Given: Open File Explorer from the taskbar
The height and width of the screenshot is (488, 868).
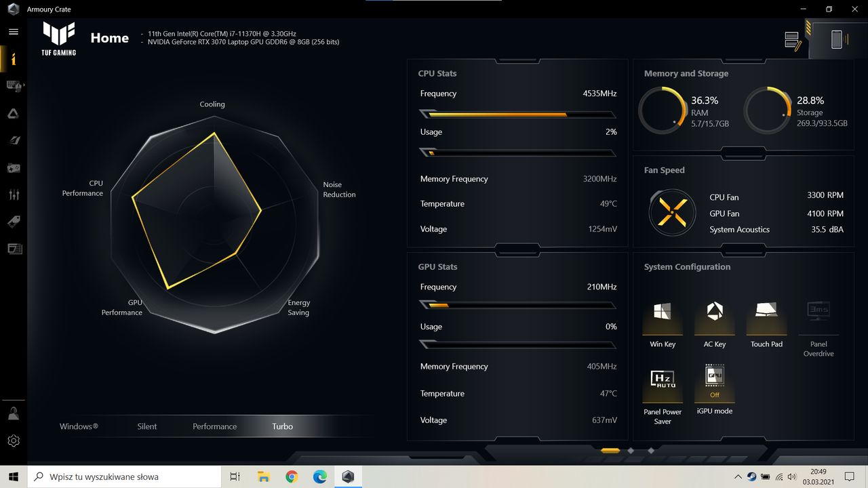Looking at the screenshot, I should 263,476.
